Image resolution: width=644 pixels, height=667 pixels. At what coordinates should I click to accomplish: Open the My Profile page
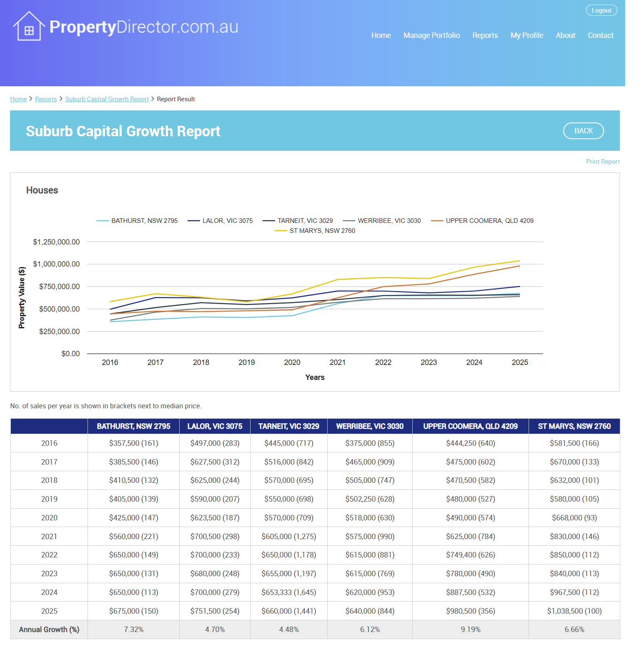tap(526, 35)
